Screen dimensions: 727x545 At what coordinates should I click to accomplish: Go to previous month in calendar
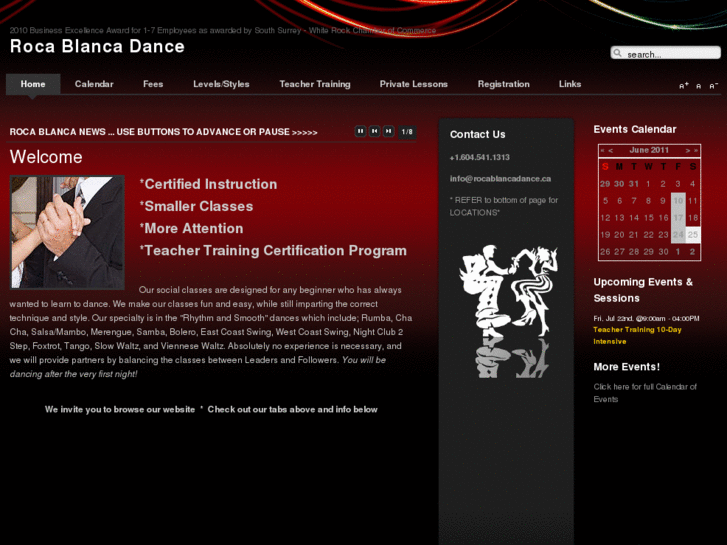(x=611, y=150)
